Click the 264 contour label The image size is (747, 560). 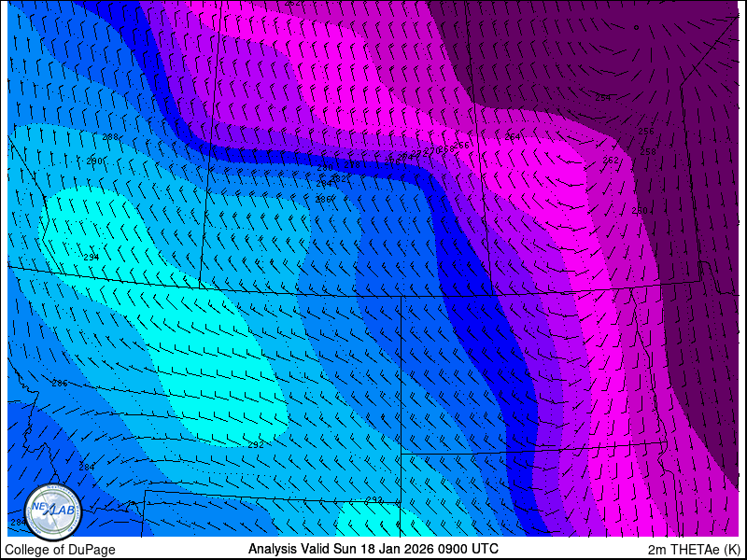[512, 137]
